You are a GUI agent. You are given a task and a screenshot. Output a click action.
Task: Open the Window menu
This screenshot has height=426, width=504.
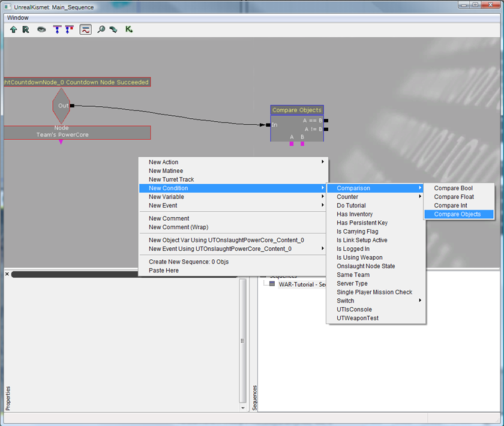[17, 17]
